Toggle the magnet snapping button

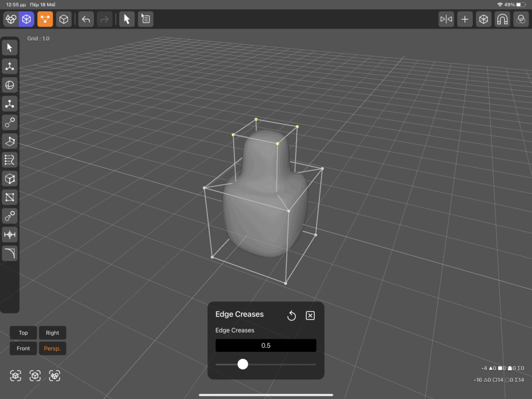coord(502,19)
